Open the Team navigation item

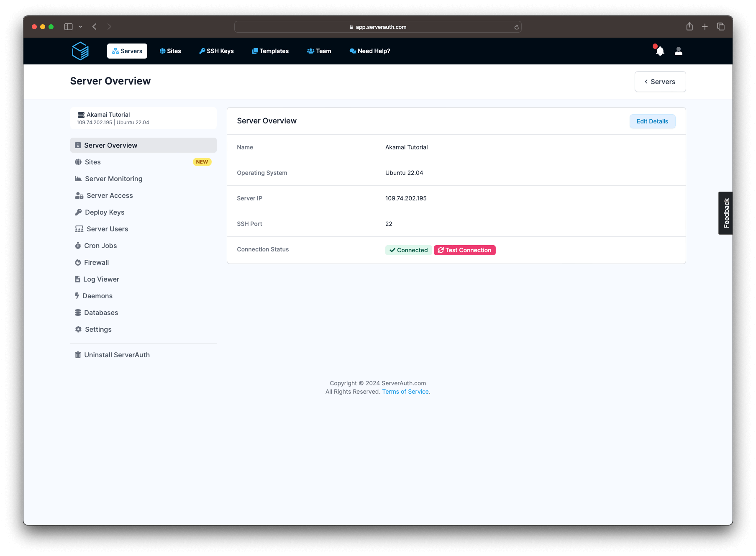319,51
